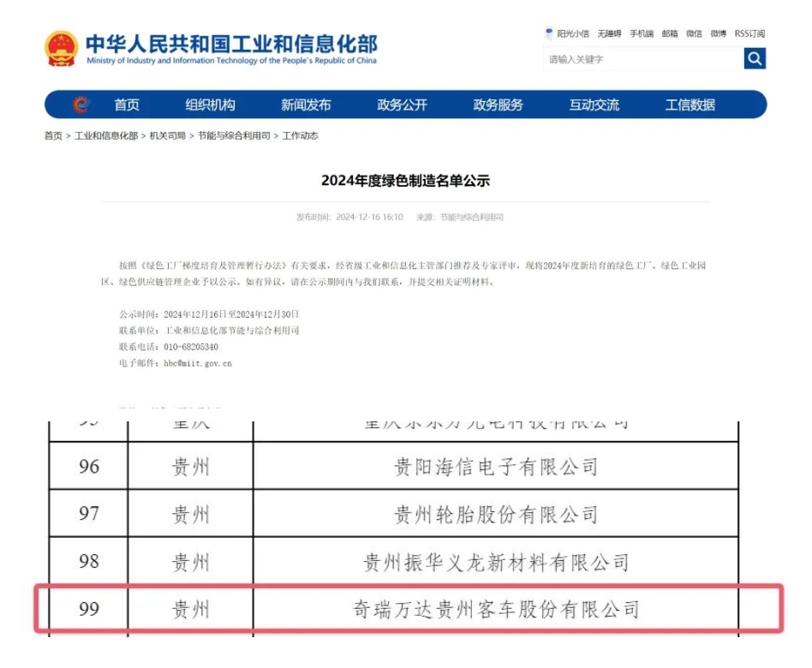This screenshot has width=812, height=668.
Task: Open the 政务公开 menu item
Action: pyautogui.click(x=402, y=105)
